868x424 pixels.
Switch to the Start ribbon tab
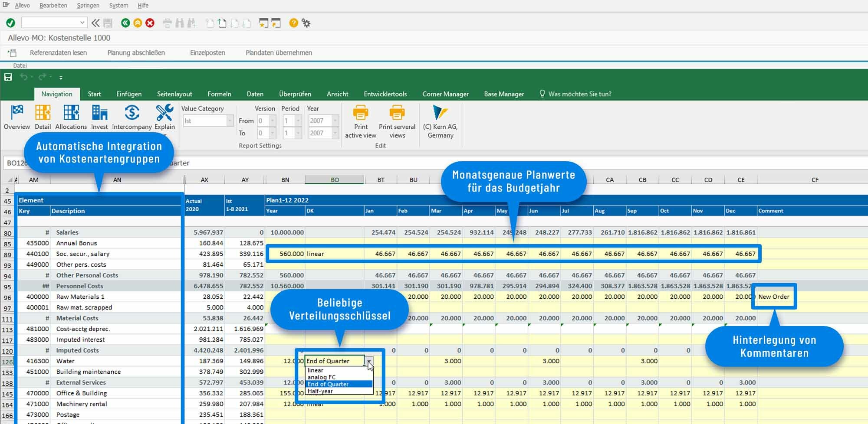coord(94,94)
